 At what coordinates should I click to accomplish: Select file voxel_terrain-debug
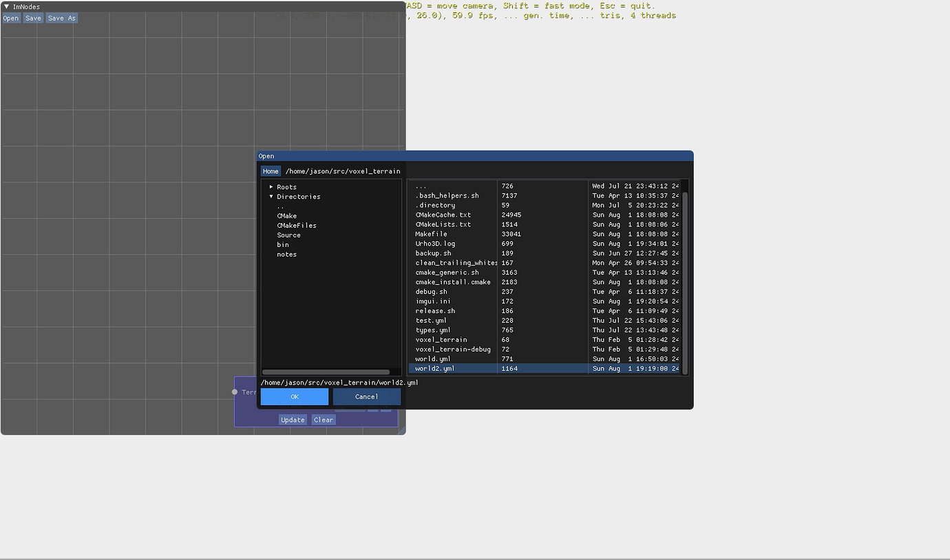(544, 349)
